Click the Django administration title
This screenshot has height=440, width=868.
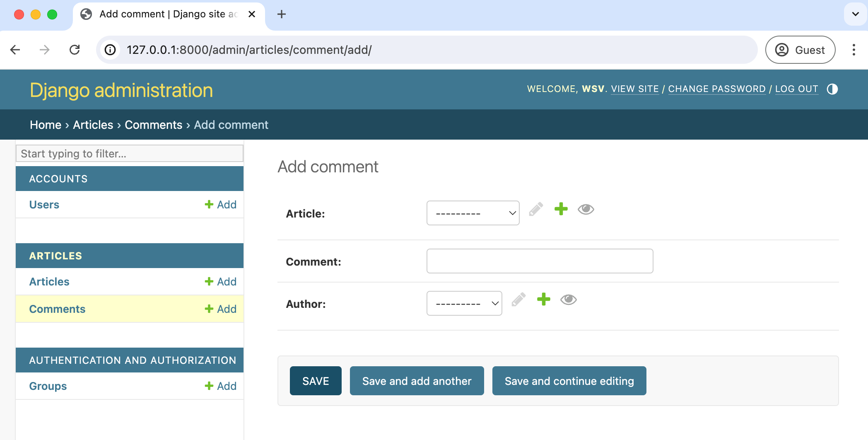click(121, 90)
